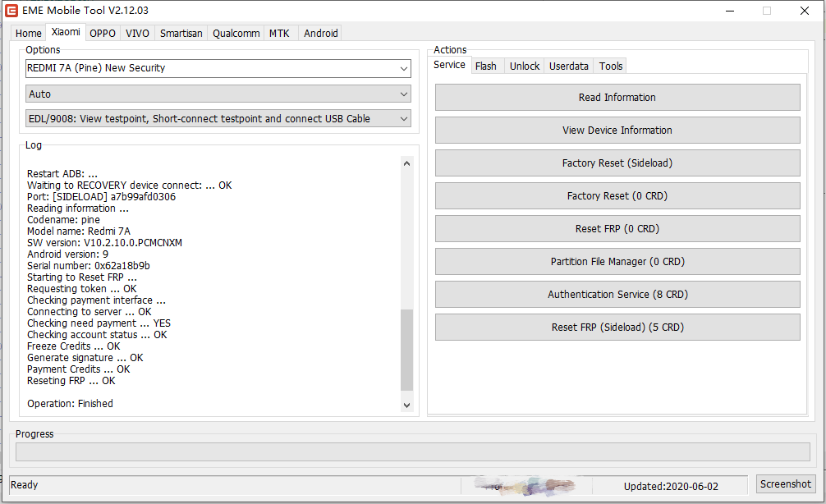The image size is (826, 504).
Task: Run Factory Reset (Sideload)
Action: [617, 163]
